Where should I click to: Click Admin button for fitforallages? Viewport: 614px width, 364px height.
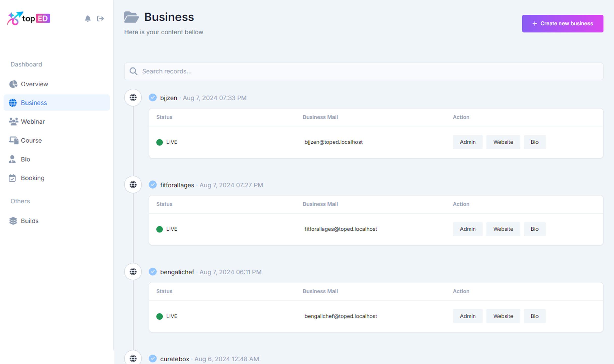coord(468,229)
